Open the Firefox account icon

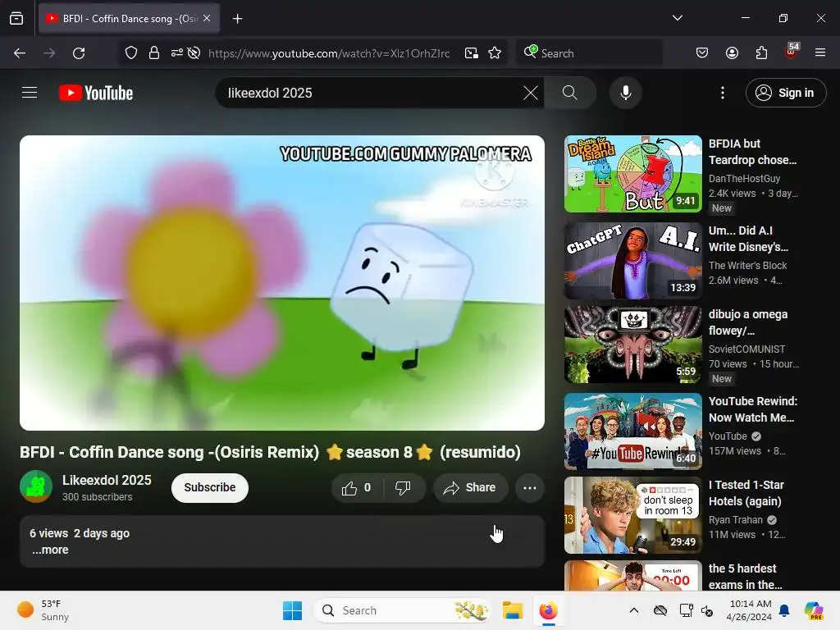(732, 53)
